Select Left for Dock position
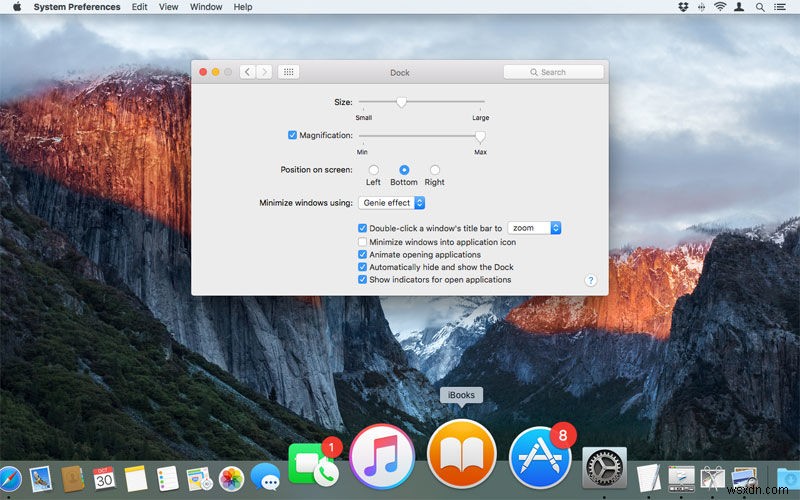This screenshot has height=500, width=800. tap(373, 170)
